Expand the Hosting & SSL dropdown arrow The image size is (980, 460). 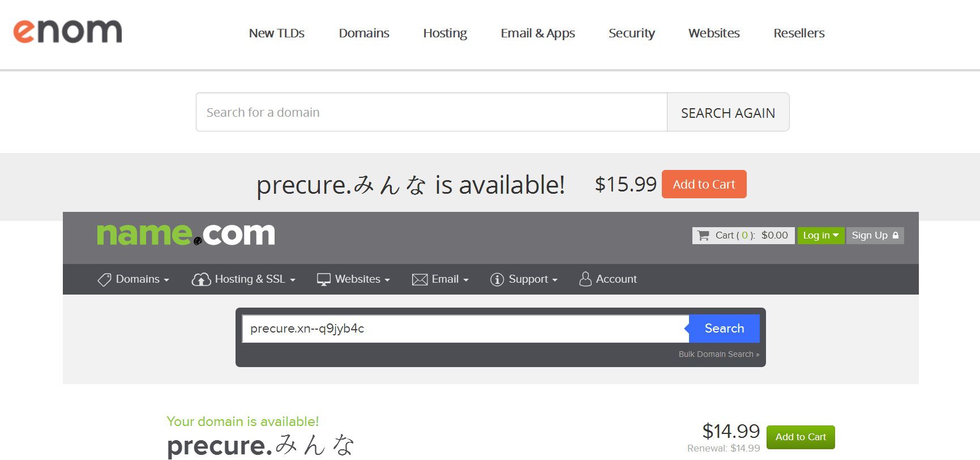[293, 280]
